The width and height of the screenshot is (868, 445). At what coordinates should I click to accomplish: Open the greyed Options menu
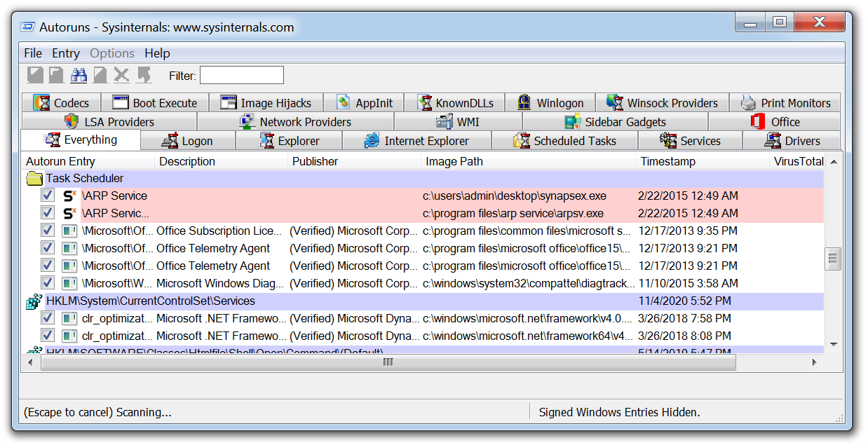tap(112, 53)
